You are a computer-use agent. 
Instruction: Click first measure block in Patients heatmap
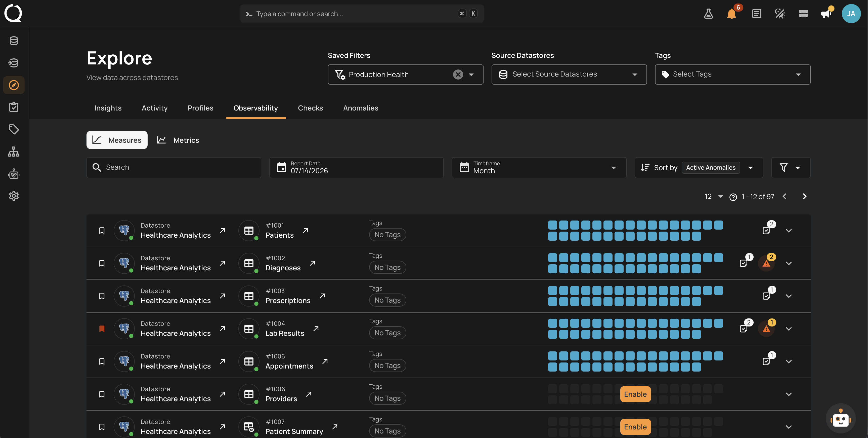tap(553, 225)
